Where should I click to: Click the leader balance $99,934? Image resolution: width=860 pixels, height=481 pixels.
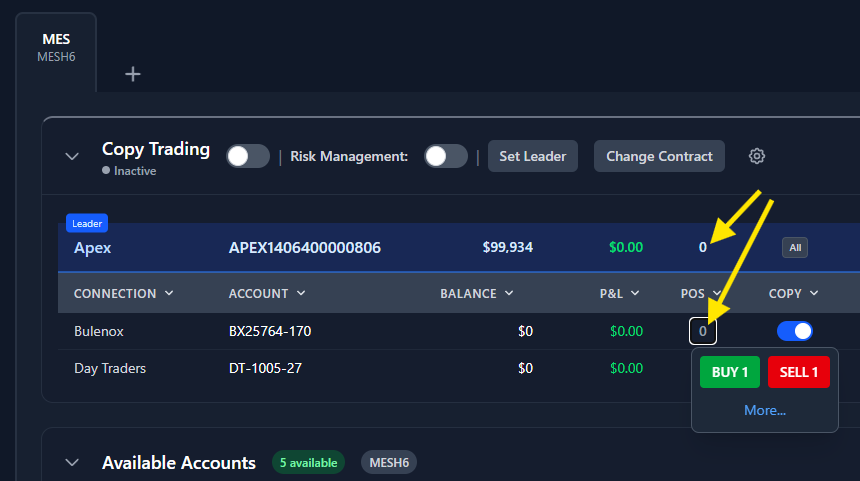pyautogui.click(x=507, y=247)
